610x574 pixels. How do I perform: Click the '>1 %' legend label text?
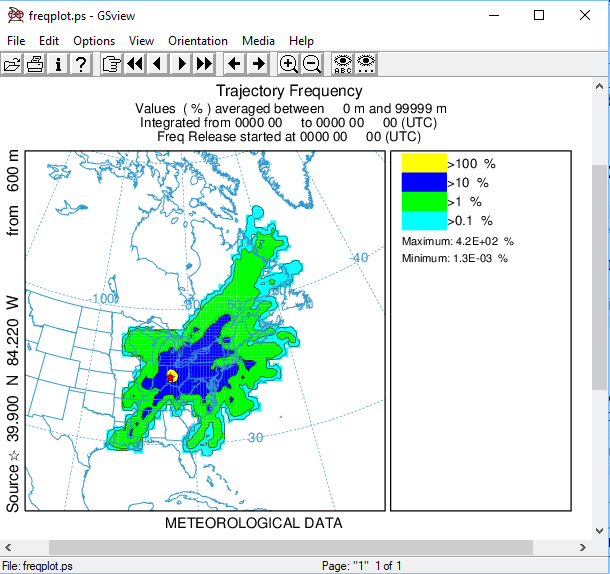point(464,202)
